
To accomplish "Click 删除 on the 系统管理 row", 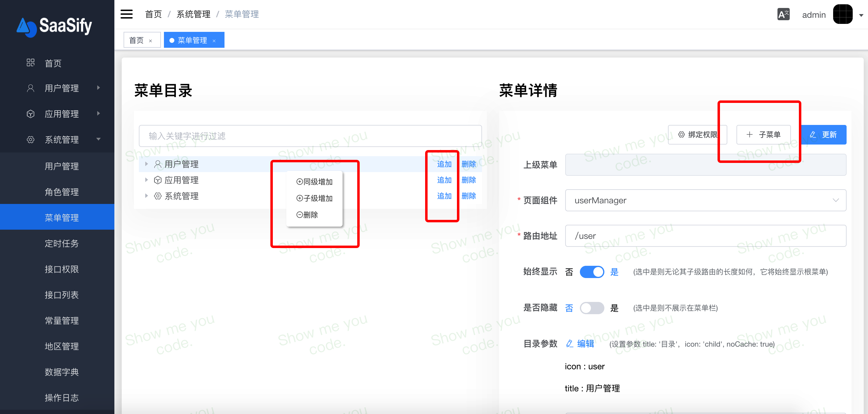I will click(x=468, y=196).
